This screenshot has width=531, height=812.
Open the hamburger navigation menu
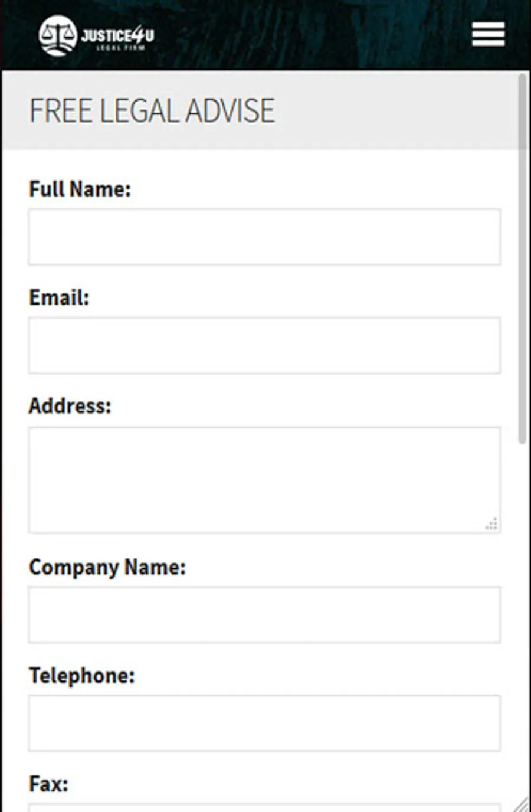(488, 34)
